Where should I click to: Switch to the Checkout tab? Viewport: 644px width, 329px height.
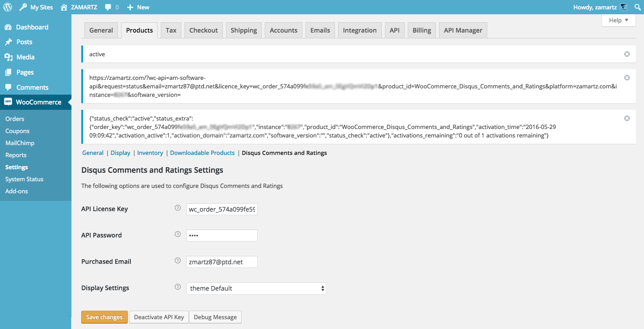coord(203,30)
